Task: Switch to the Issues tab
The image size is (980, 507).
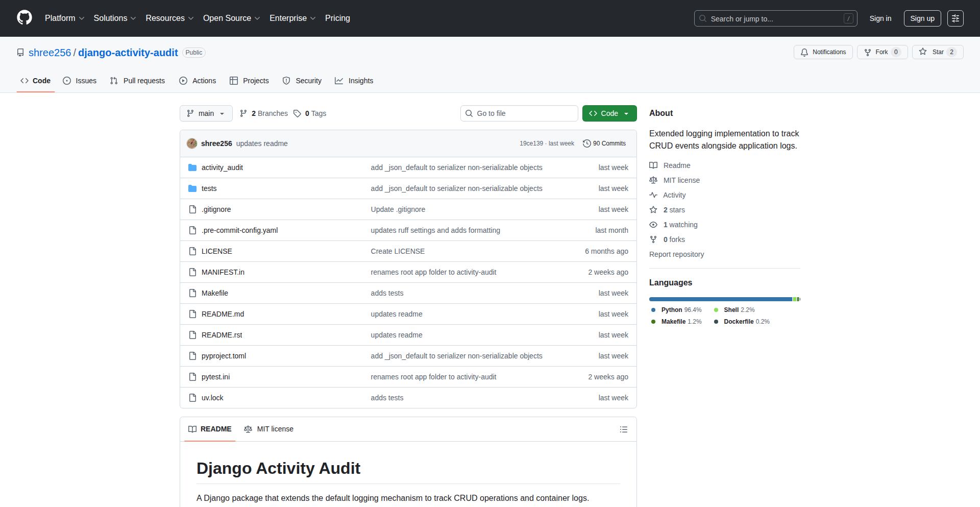Action: point(80,81)
